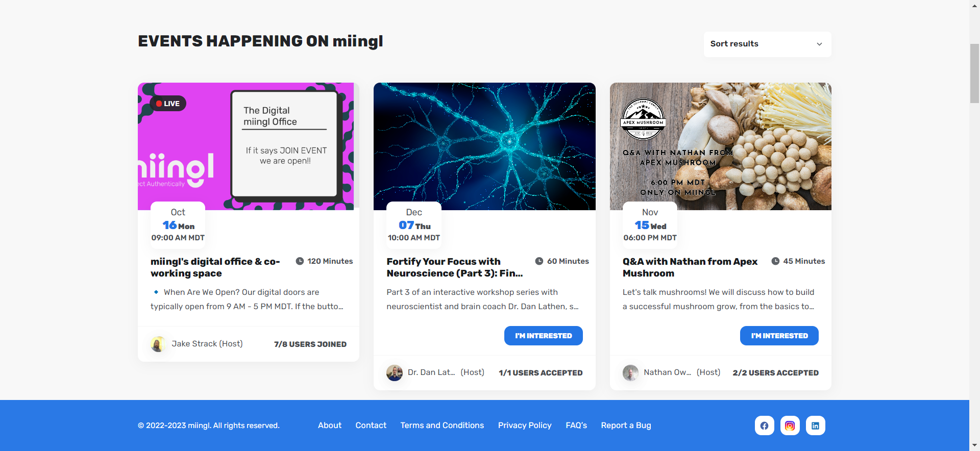Open the Instagram social icon in footer

(x=790, y=425)
